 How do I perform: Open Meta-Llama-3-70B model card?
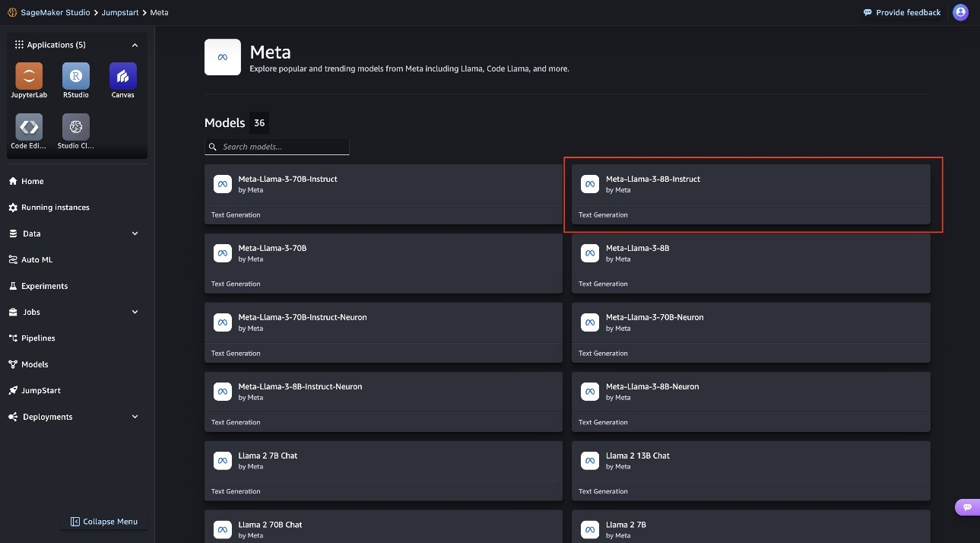click(383, 263)
